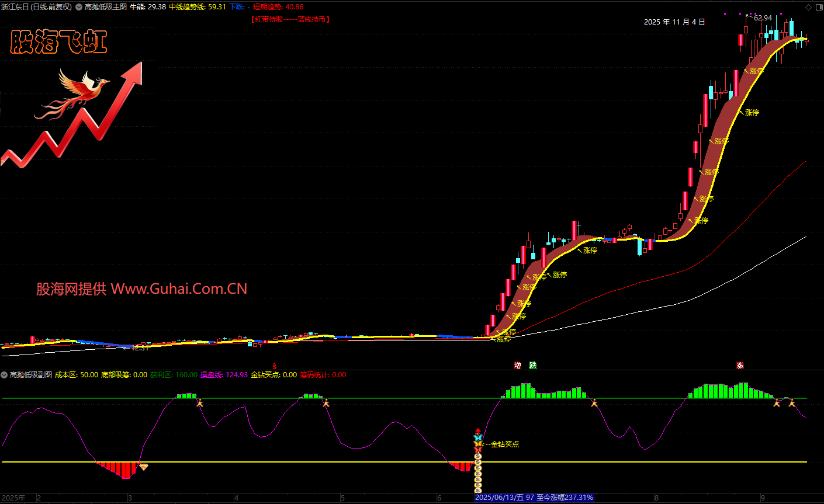
Task: Click the 2025年 label on time axis
Action: pos(14,498)
